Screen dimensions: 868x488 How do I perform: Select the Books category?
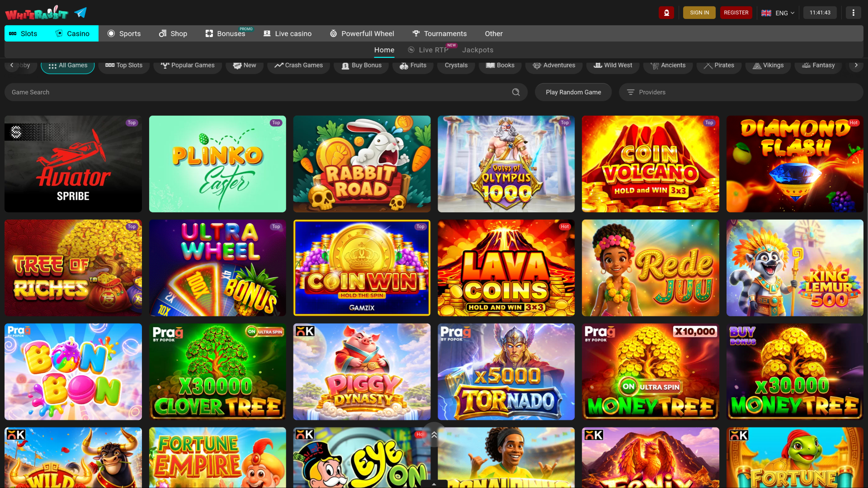coord(500,66)
